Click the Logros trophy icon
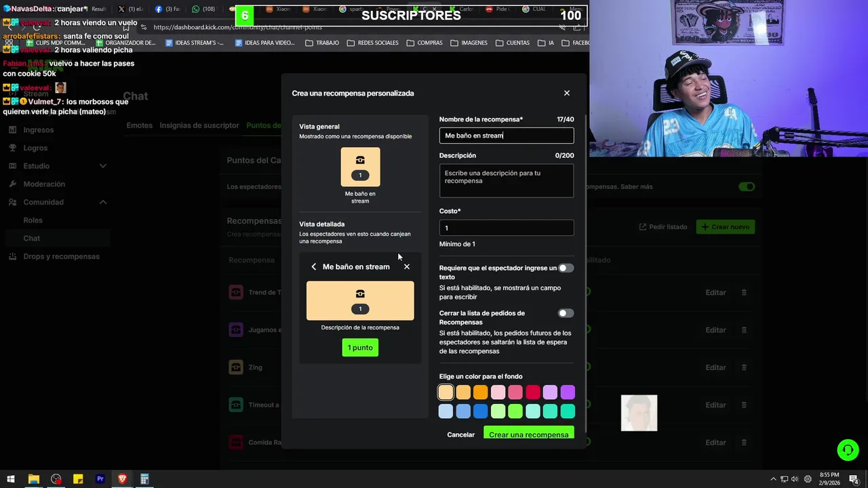The height and width of the screenshot is (488, 868). (13, 148)
